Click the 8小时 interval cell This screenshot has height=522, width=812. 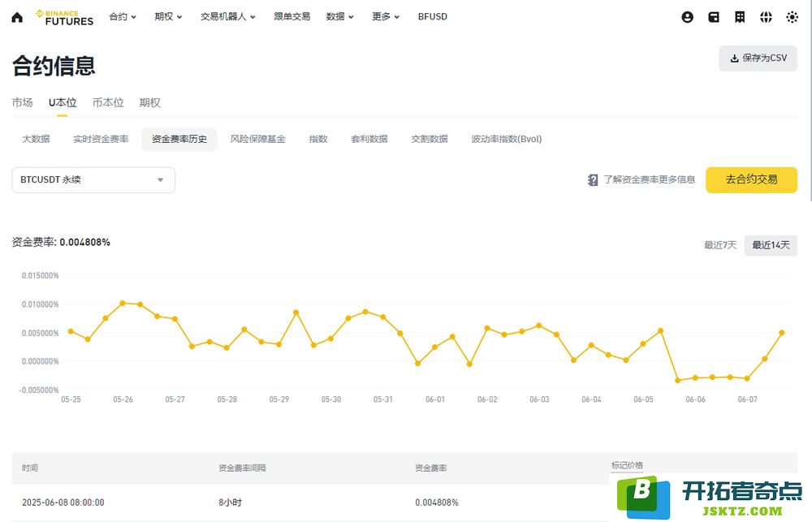(230, 503)
